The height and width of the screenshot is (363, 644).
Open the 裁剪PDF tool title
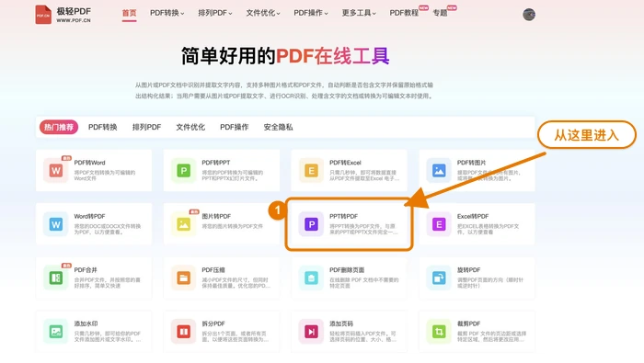point(468,323)
